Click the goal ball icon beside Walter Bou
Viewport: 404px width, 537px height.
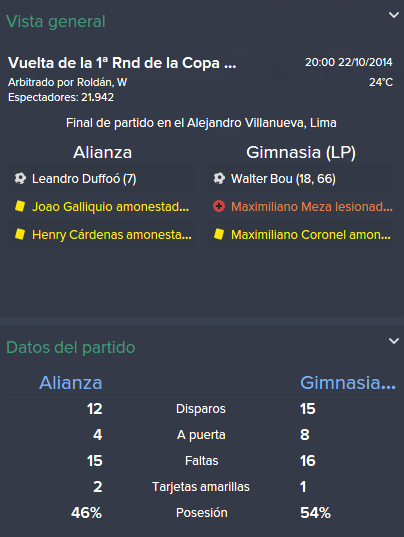pos(219,178)
